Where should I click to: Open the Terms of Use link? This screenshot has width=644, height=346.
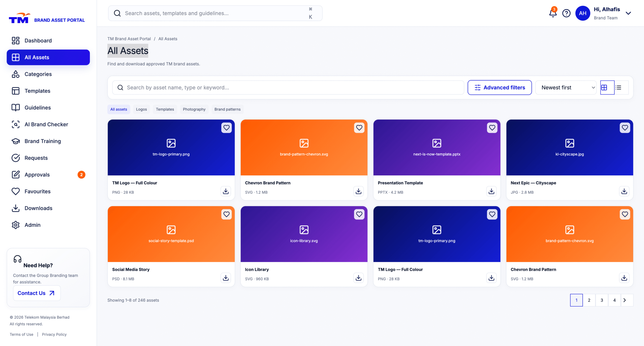click(21, 334)
